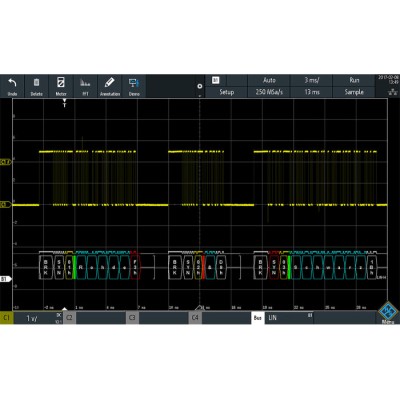Image resolution: width=400 pixels, height=400 pixels.
Task: Open the Demo tool
Action: 134,86
